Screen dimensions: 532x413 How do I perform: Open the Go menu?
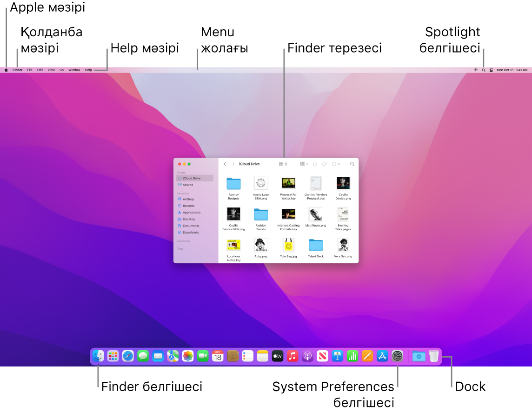61,70
